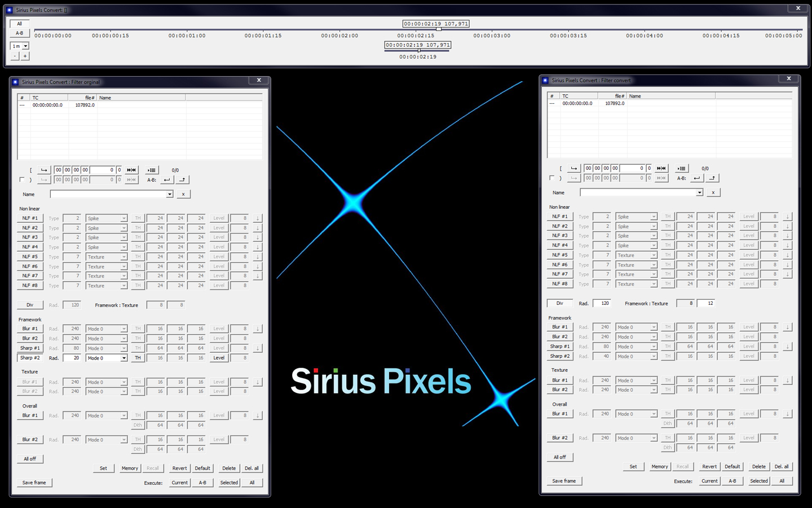Click down arrow of Overall Blur #1 in Filter convert
The height and width of the screenshot is (508, 812).
point(788,414)
